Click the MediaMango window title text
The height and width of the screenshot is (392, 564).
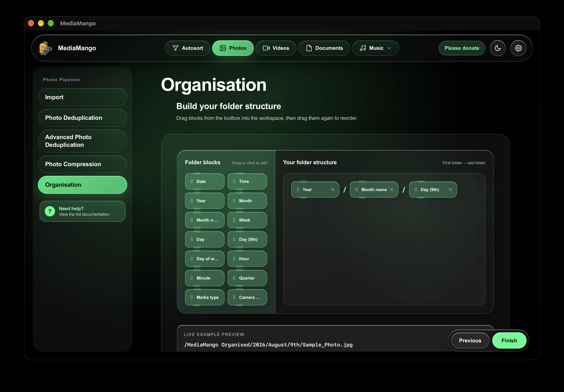[x=78, y=23]
